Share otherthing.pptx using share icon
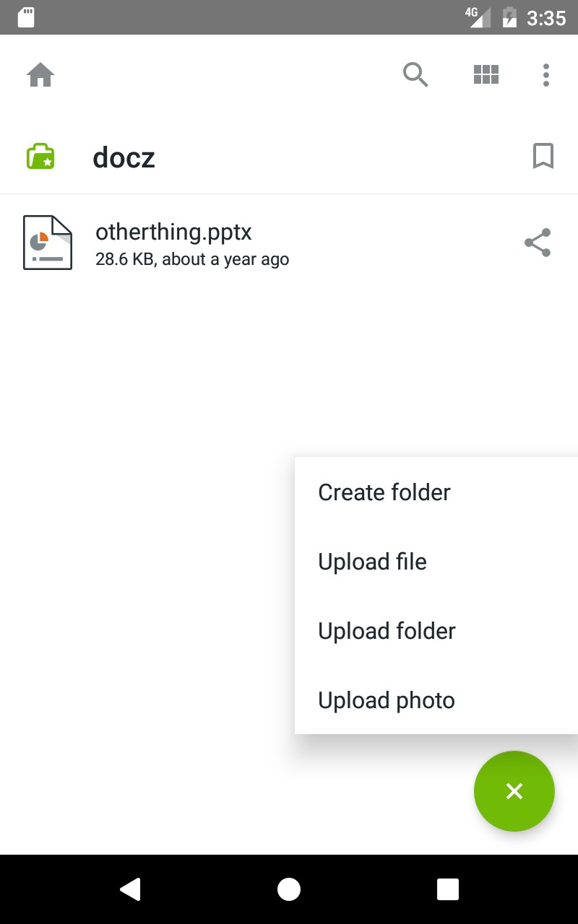 click(x=538, y=243)
